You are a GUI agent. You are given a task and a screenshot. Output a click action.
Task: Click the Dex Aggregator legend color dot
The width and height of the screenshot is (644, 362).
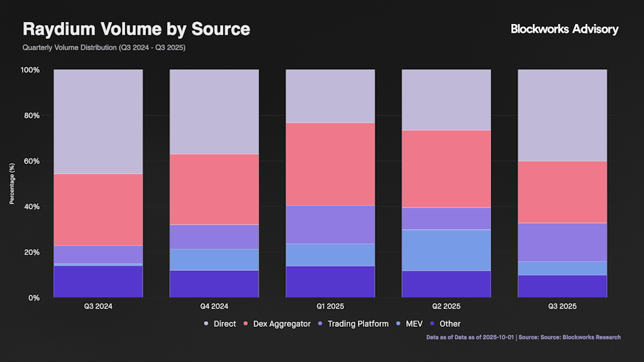tap(245, 324)
